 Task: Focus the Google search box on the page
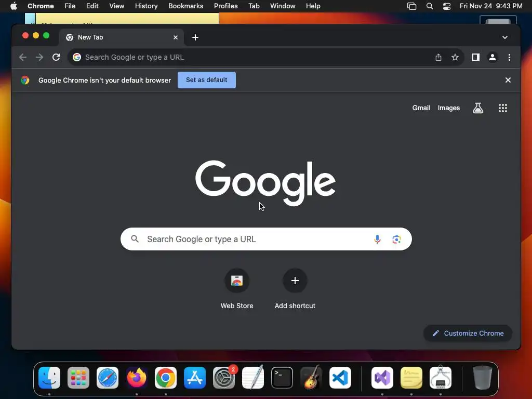tap(266, 239)
